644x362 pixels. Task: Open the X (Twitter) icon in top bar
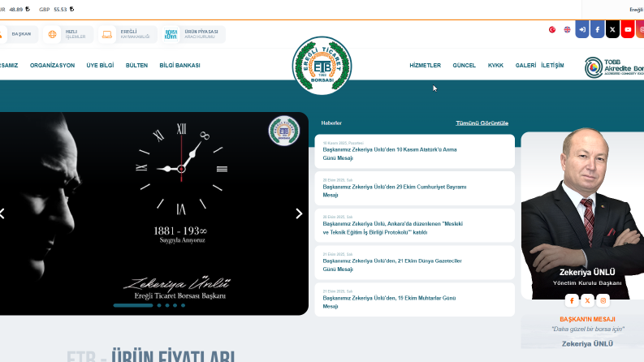[x=612, y=29]
